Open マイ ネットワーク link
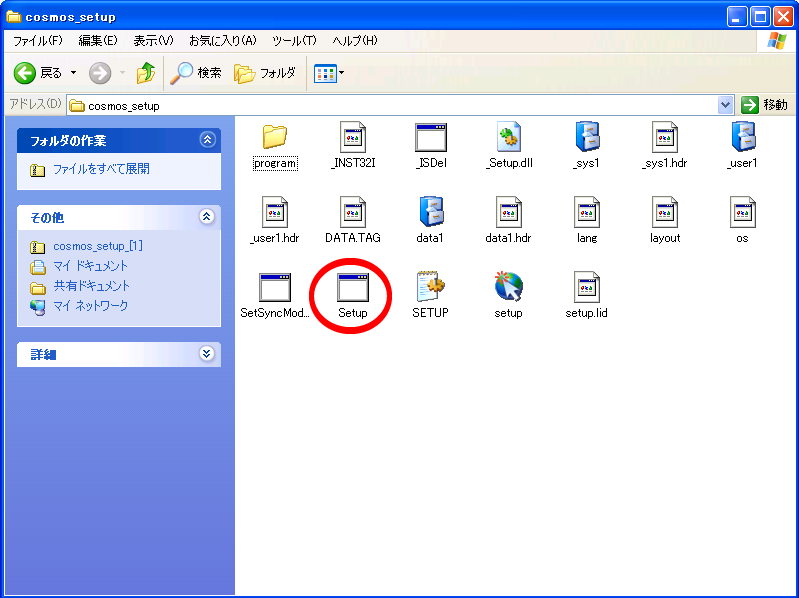This screenshot has height=598, width=799. [x=91, y=306]
